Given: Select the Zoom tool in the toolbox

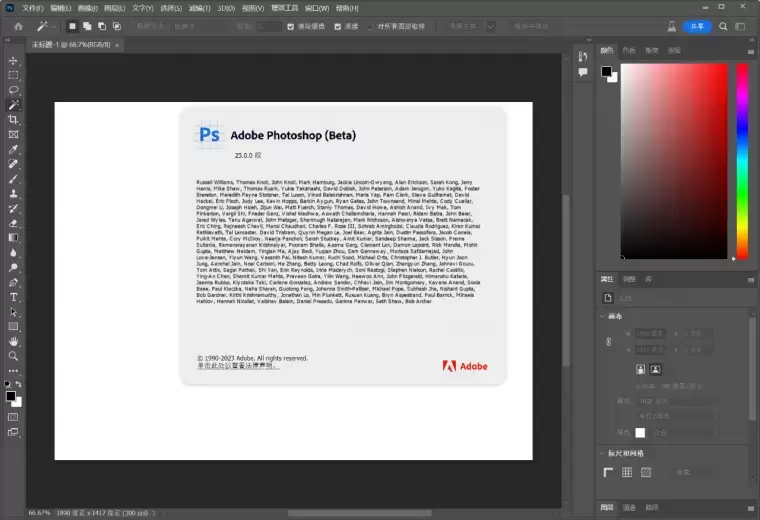Looking at the screenshot, I should pos(13,356).
